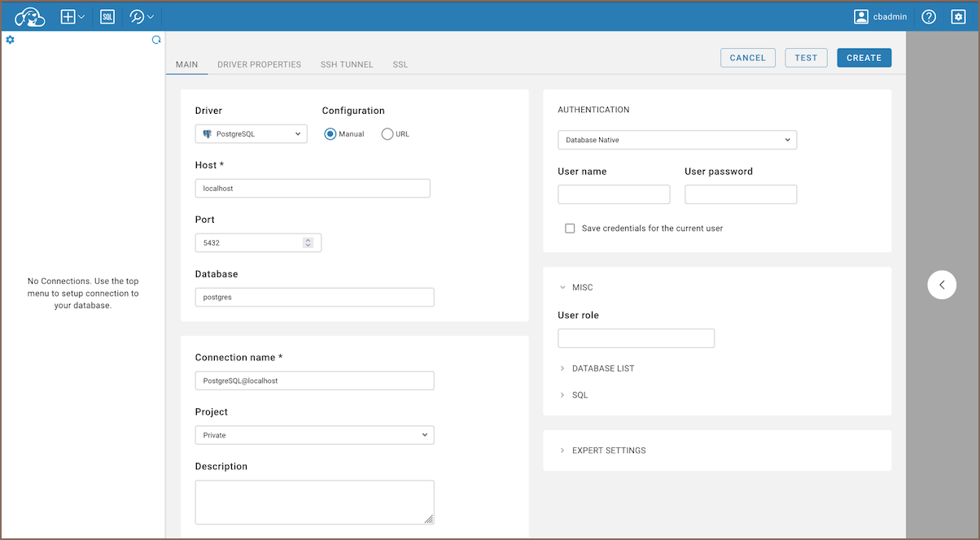Image resolution: width=980 pixels, height=540 pixels.
Task: Click the cbadmin user profile icon
Action: 861,16
